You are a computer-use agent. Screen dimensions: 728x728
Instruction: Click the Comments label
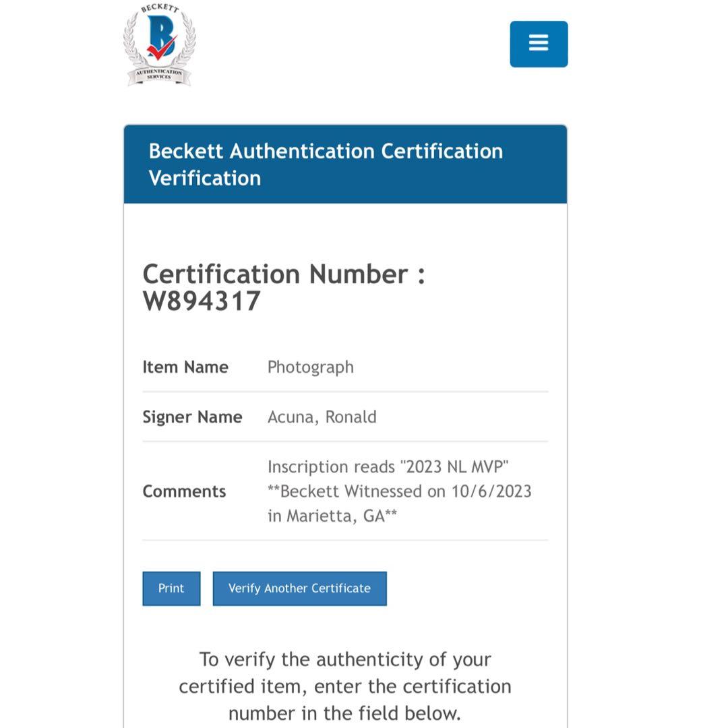coord(184,491)
